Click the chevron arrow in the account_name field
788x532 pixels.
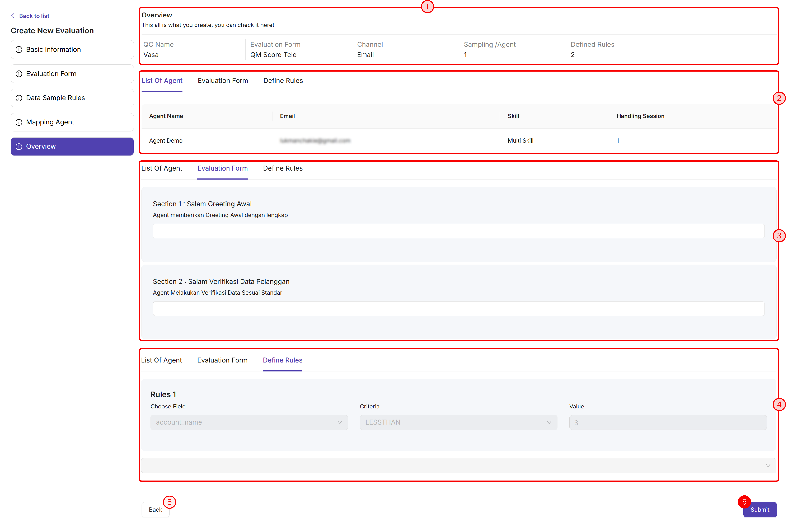click(339, 422)
